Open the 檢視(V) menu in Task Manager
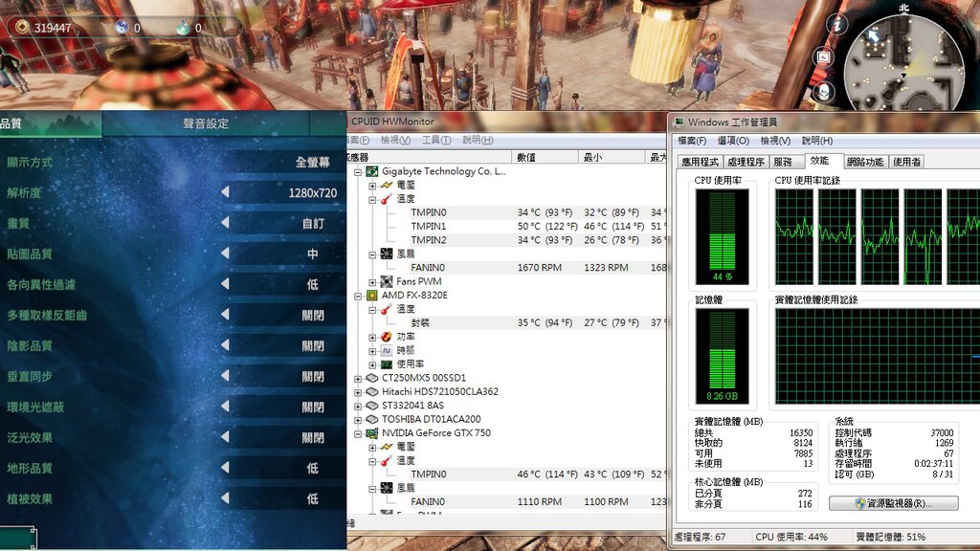Screen dimensions: 980x551 click(x=775, y=141)
